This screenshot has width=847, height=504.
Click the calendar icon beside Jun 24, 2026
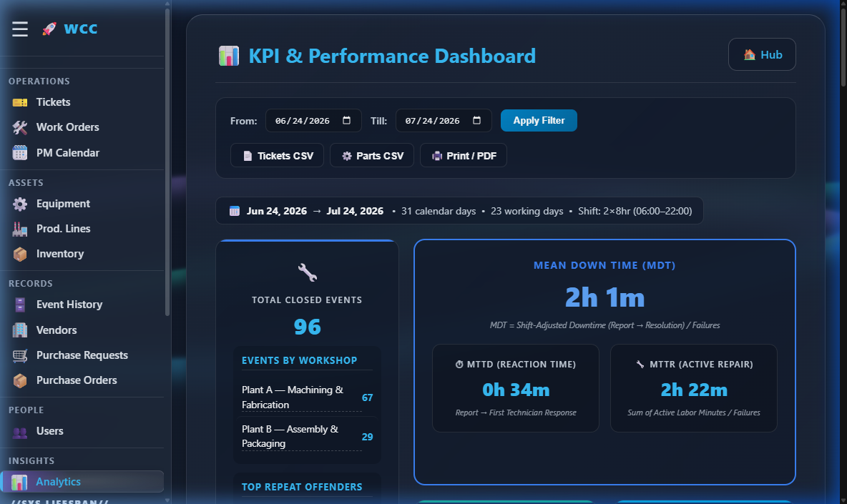[235, 211]
